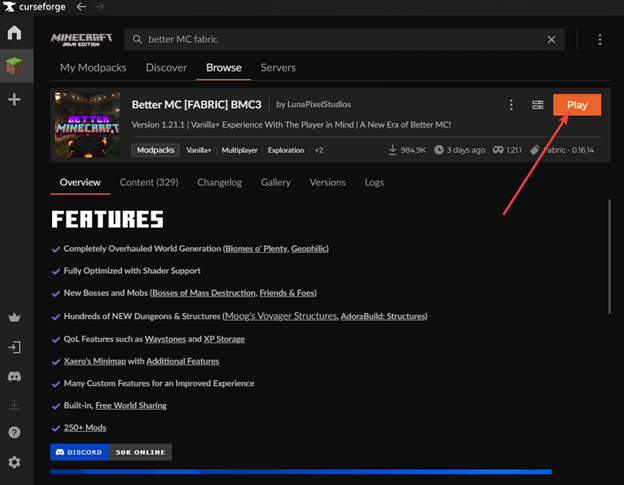Open the 250+ Mods link
The height and width of the screenshot is (485, 624).
(85, 428)
